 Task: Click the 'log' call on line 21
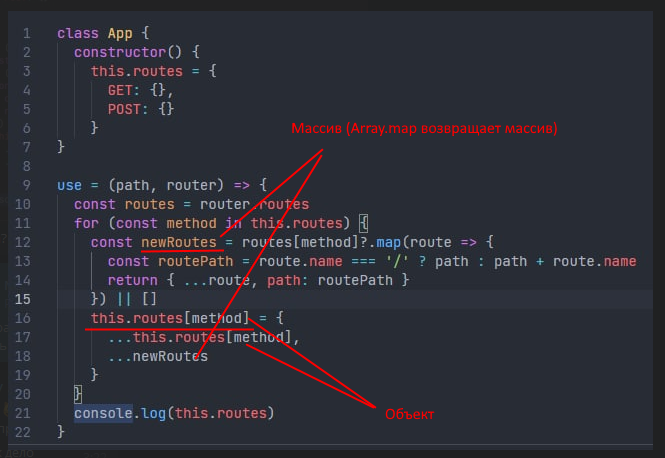pos(154,413)
